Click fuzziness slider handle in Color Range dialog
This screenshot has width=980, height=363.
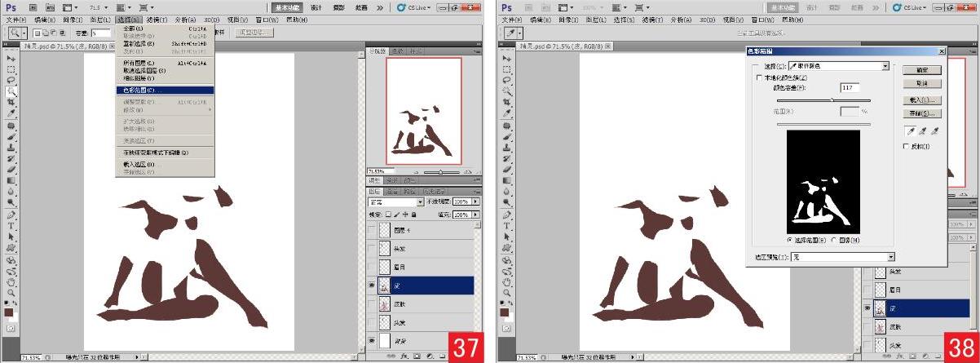tap(832, 100)
